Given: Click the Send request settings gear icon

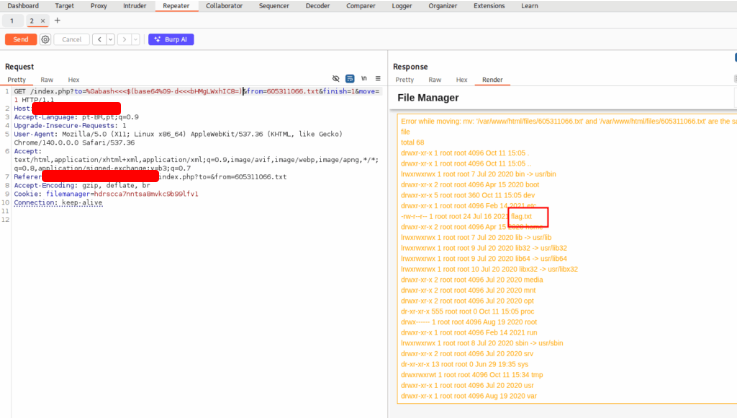Looking at the screenshot, I should tap(45, 39).
